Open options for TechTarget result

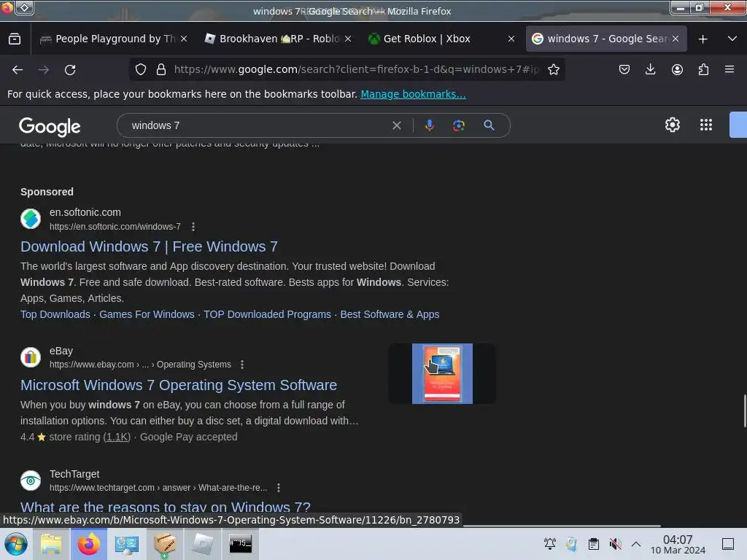point(279,488)
